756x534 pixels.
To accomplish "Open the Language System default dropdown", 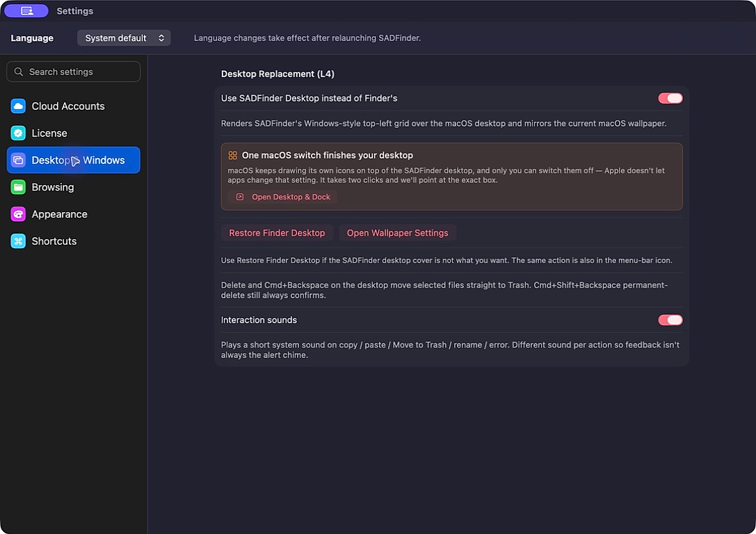I will (124, 38).
